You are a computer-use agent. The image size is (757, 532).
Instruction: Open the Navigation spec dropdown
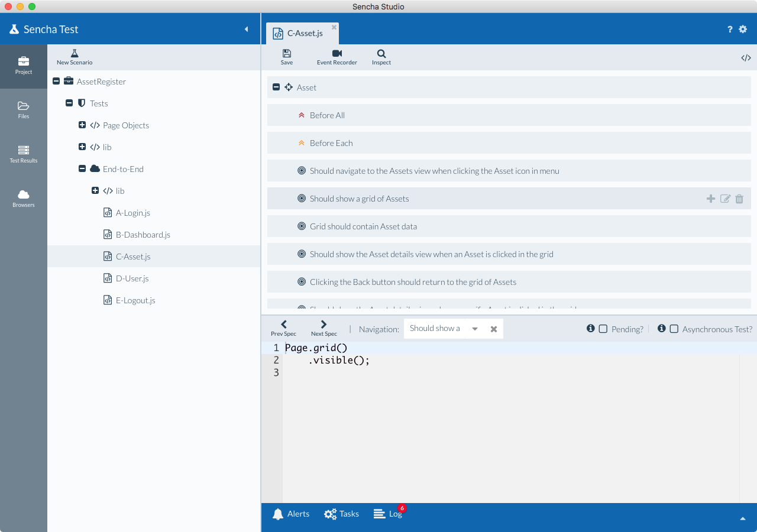[475, 329]
